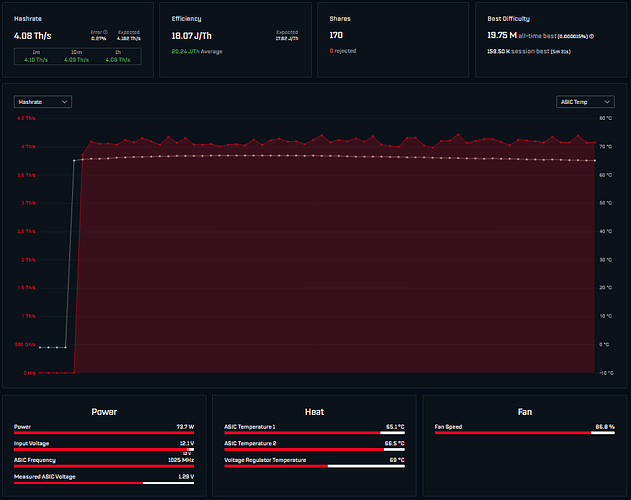Click the 80 °C axis label
The width and height of the screenshot is (631, 500).
tap(606, 118)
